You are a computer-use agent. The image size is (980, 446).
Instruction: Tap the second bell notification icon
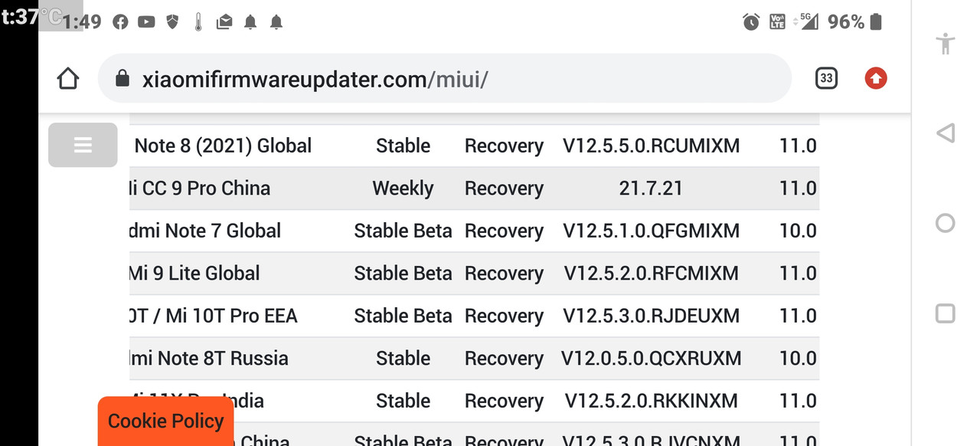(276, 22)
